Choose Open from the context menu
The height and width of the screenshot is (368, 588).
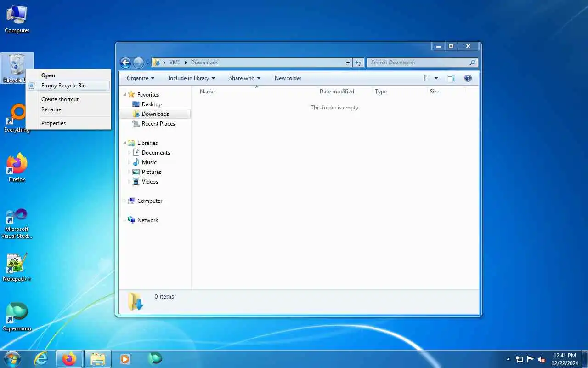pos(68,75)
